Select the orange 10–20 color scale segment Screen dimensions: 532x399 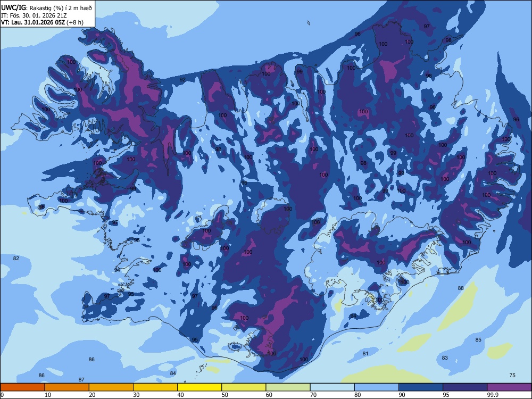[67, 387]
